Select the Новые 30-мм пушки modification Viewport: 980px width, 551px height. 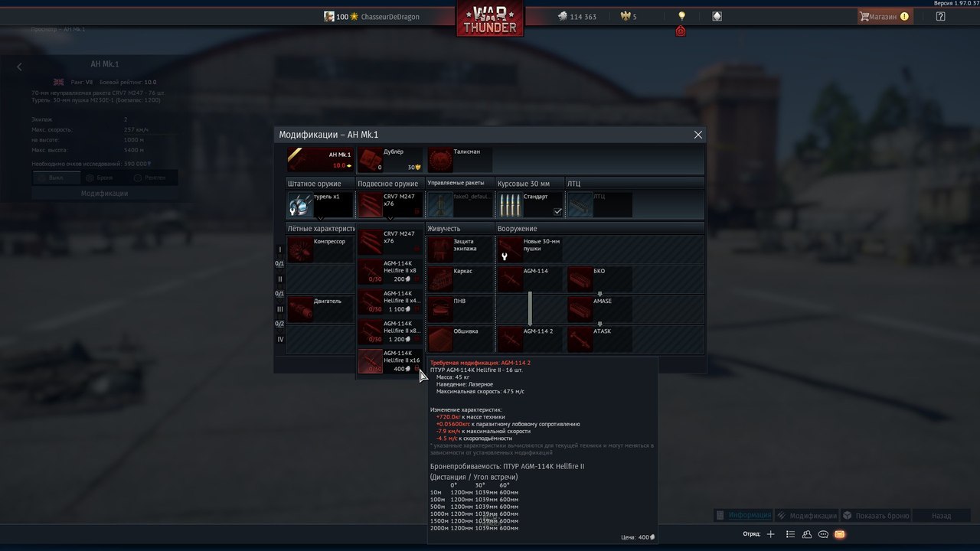pos(530,249)
